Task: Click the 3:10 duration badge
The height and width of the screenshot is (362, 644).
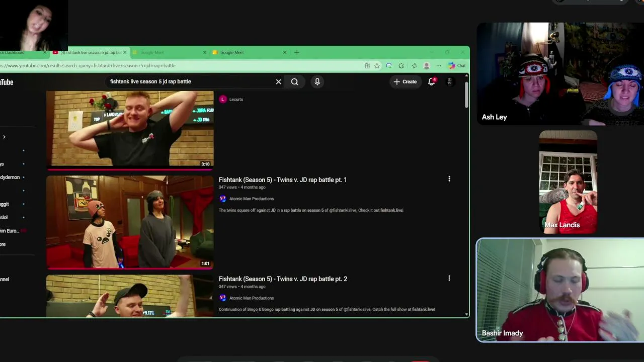Action: [x=205, y=164]
